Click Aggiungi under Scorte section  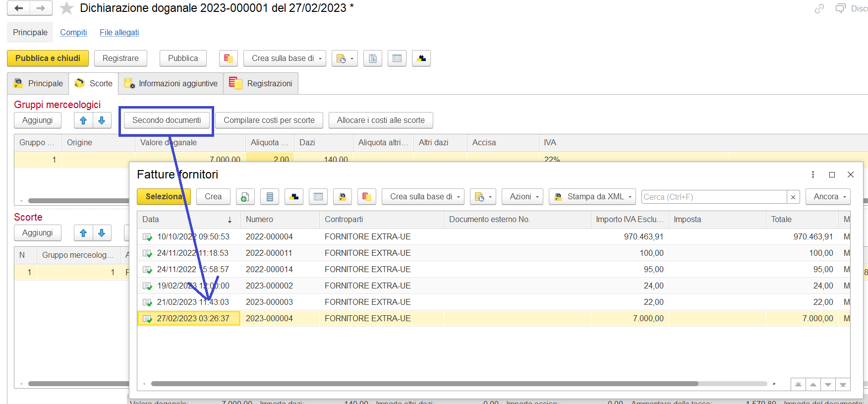coord(38,232)
